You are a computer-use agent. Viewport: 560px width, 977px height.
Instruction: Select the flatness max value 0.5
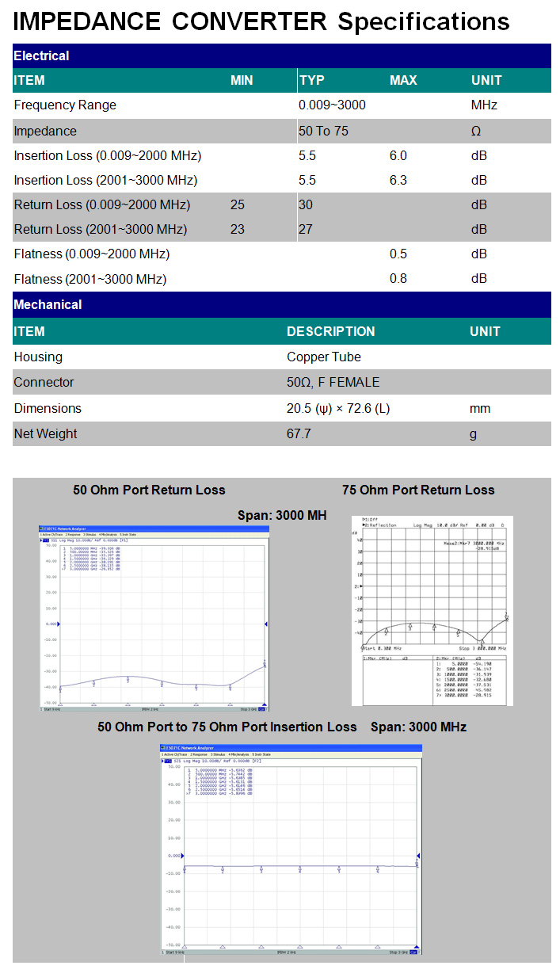pos(398,254)
